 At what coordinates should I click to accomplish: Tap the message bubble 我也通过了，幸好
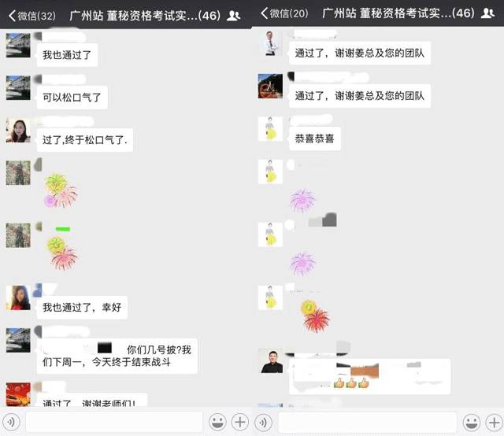click(82, 308)
